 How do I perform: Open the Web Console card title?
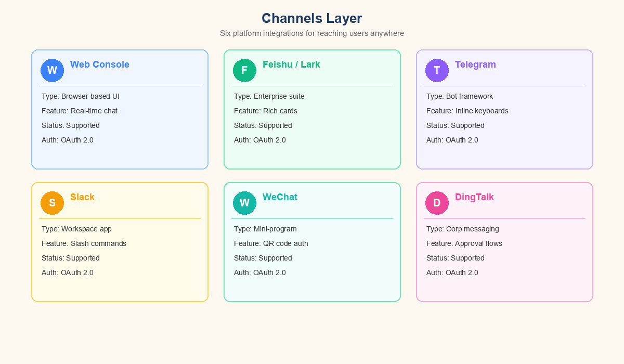coord(100,64)
